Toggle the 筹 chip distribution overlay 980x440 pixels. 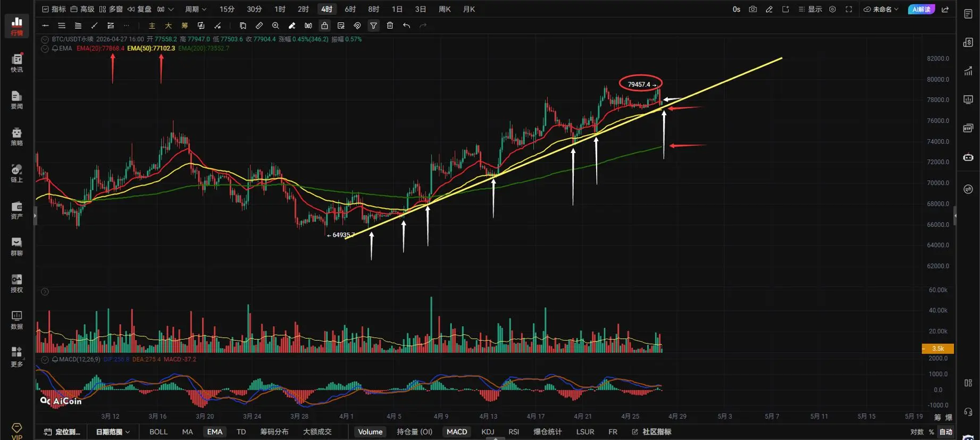tap(185, 26)
